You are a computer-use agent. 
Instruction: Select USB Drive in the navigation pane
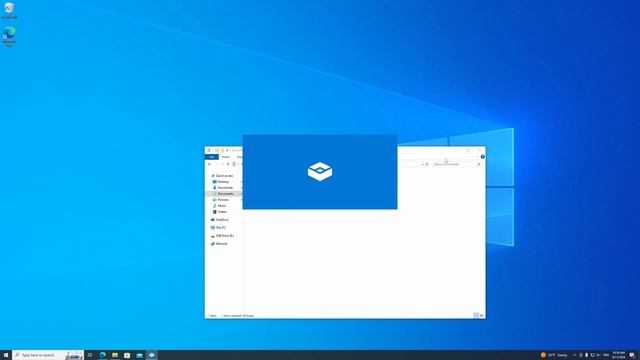pos(222,236)
